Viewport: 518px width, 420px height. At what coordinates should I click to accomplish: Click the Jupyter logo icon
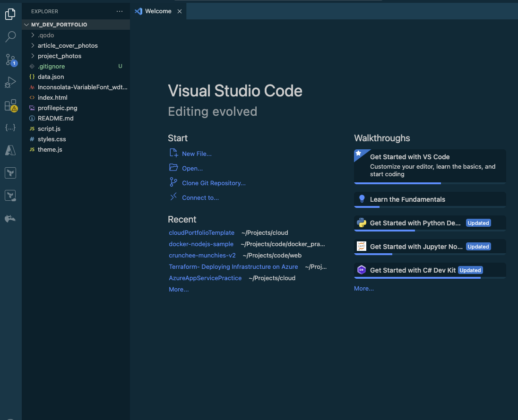click(x=362, y=246)
